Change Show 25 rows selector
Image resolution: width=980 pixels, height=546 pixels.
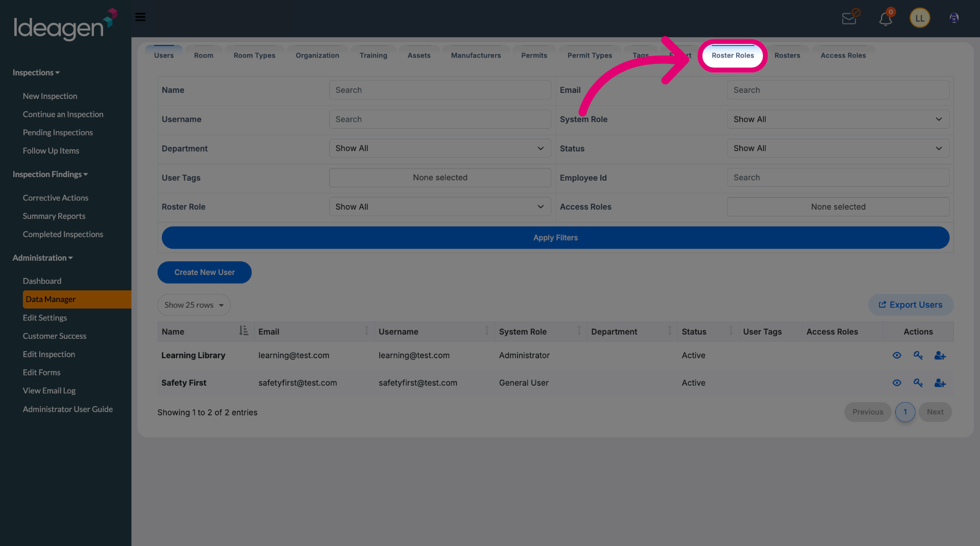194,305
